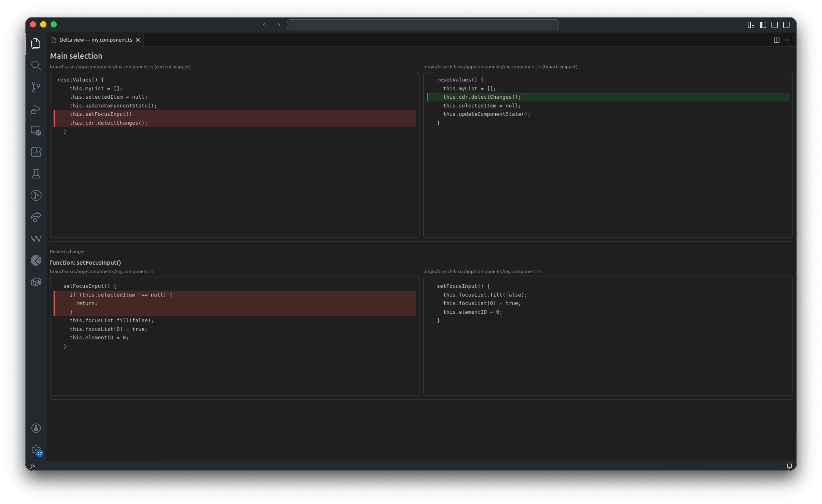
Task: Toggle the primary sidebar visibility
Action: (763, 25)
